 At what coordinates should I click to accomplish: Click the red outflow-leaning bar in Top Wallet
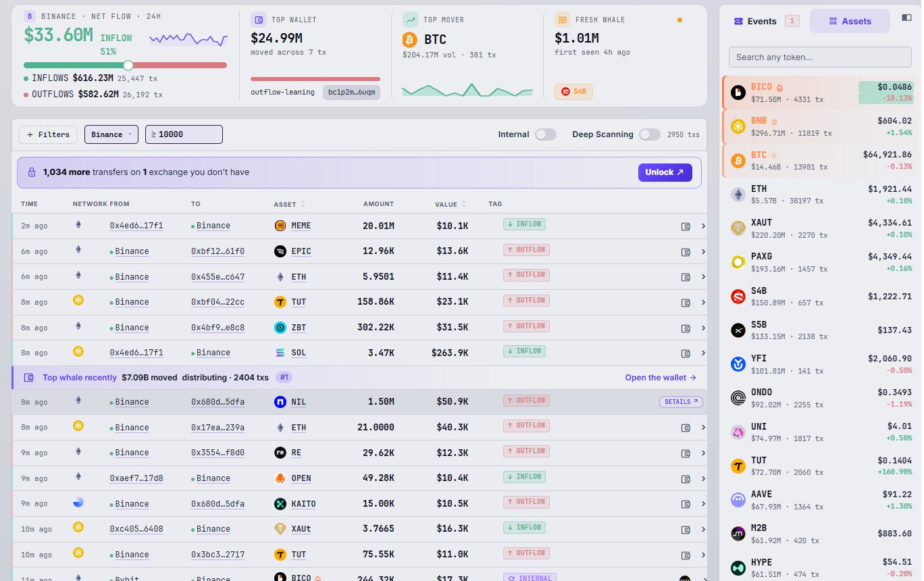pyautogui.click(x=315, y=79)
